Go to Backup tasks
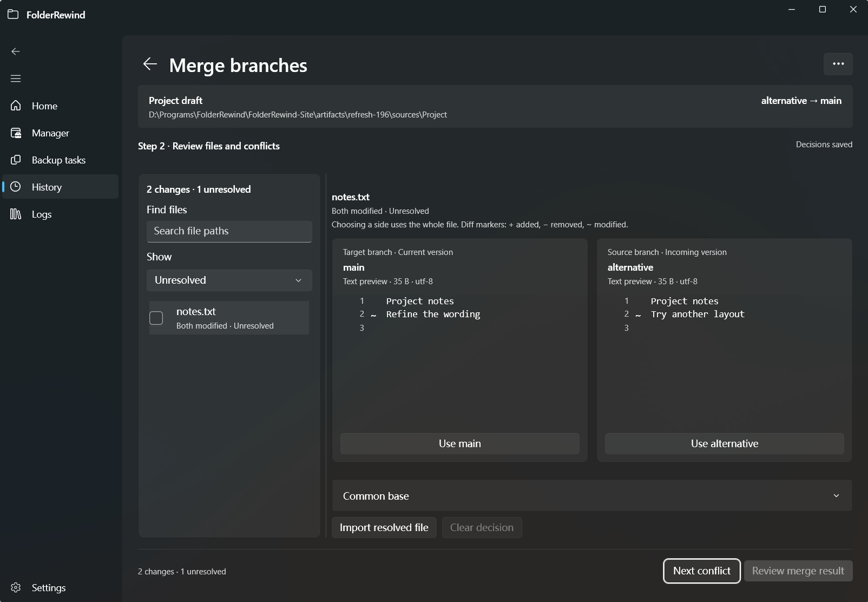 [x=60, y=160]
